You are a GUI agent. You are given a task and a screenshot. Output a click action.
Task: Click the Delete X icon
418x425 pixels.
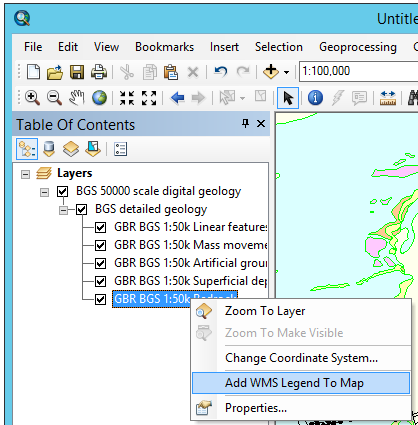click(193, 72)
